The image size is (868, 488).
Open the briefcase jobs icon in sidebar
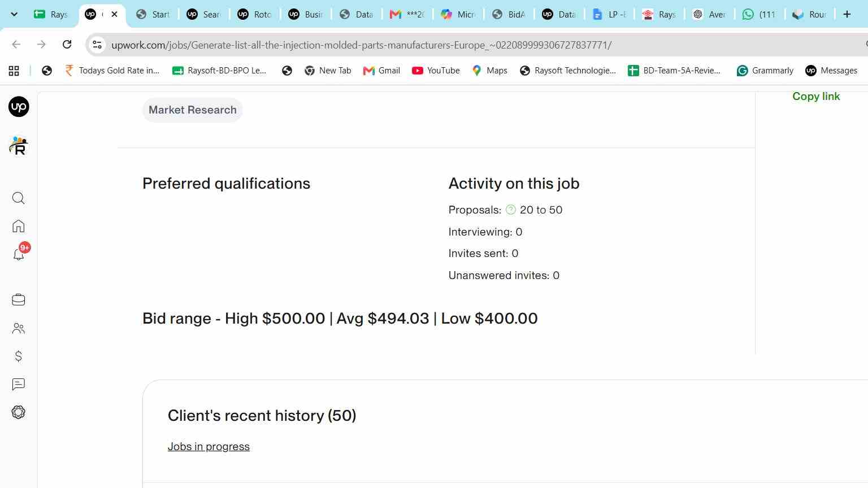point(19,300)
